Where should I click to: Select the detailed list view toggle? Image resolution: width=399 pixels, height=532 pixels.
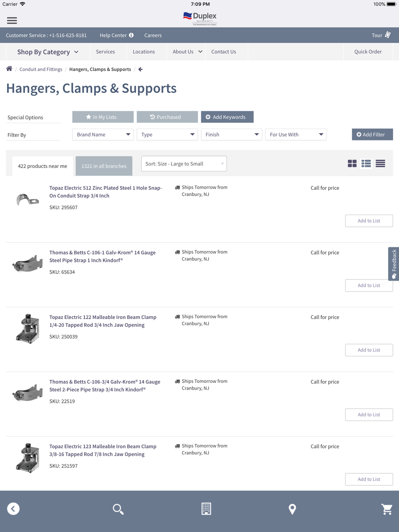point(366,164)
